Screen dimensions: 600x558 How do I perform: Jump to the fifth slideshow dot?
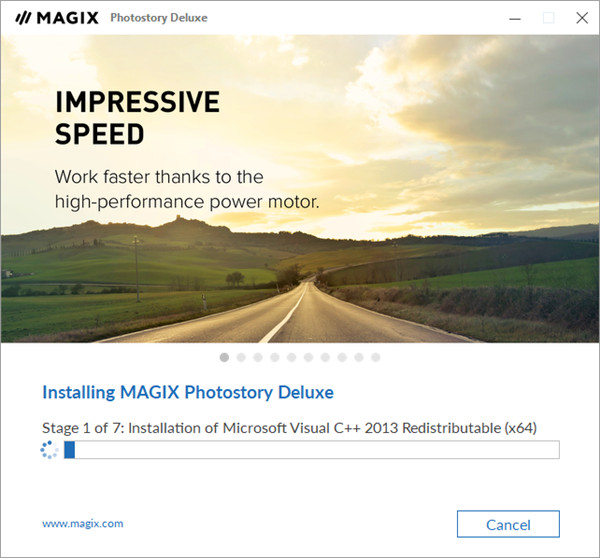point(292,357)
